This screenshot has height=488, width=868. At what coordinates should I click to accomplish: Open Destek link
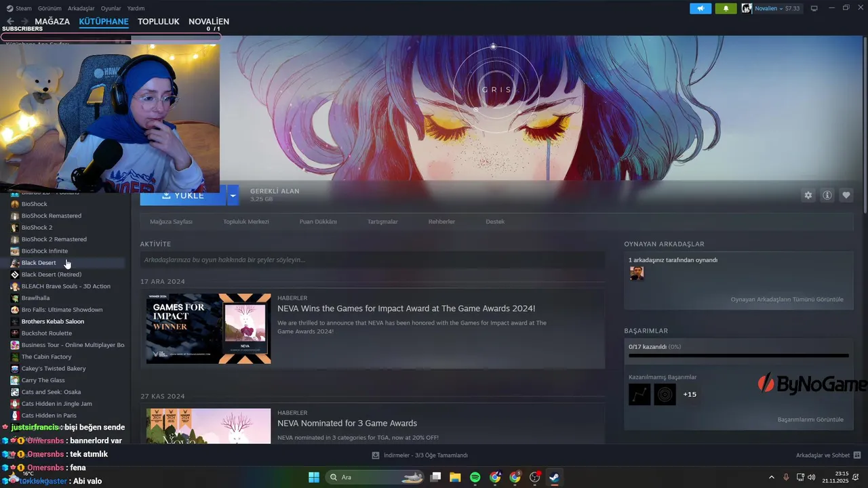click(495, 222)
